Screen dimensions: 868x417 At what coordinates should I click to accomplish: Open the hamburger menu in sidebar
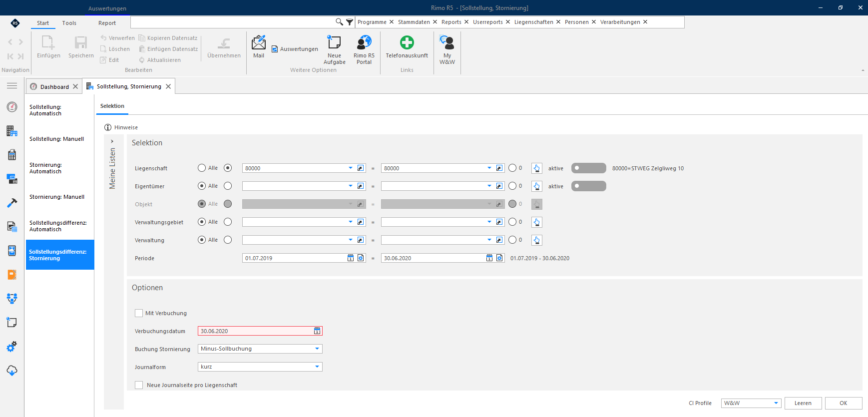(x=12, y=86)
